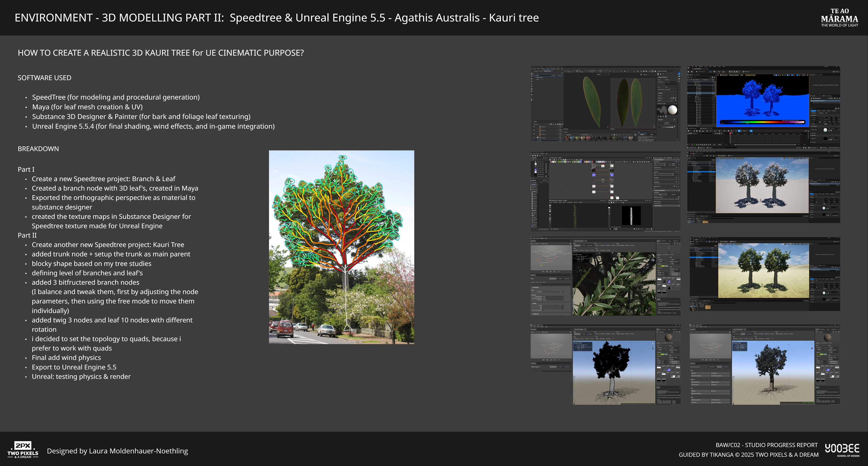
Task: Click 'Maya (for leaf mesh creation & UV)'
Action: click(x=87, y=107)
